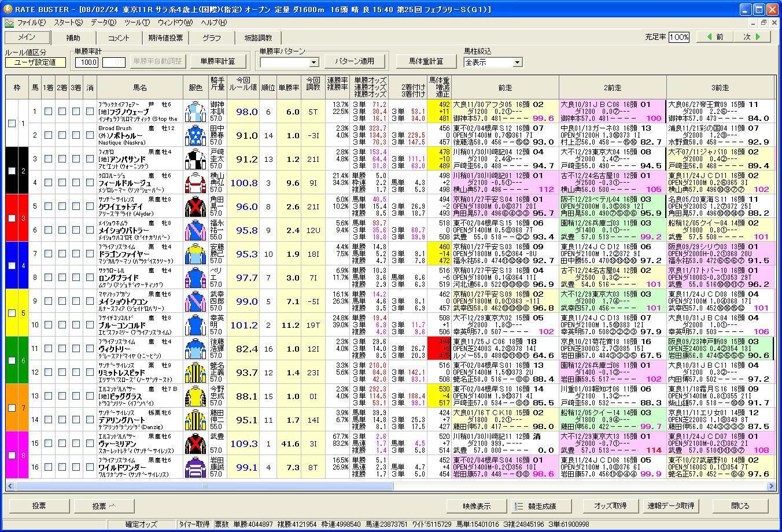Click the 充足率 100% input field
Image resolution: width=782 pixels, height=532 pixels.
[x=679, y=37]
